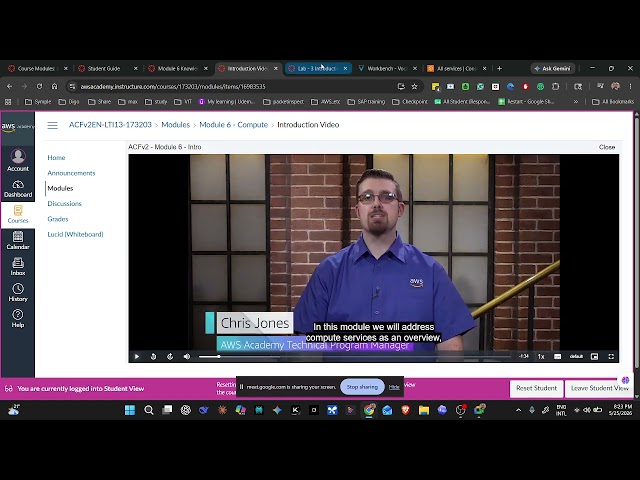Open the AWS.etc bookmarks folder
Image resolution: width=640 pixels, height=480 pixels.
pos(326,102)
